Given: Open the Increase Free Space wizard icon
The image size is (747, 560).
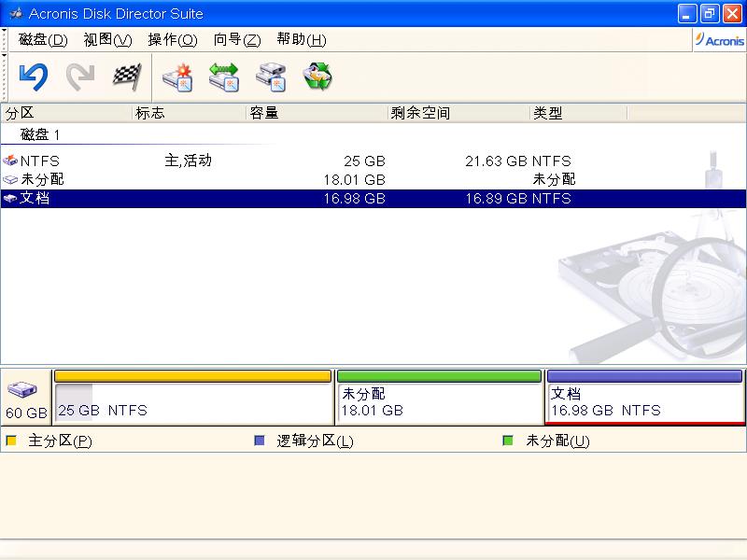Looking at the screenshot, I should pyautogui.click(x=224, y=77).
